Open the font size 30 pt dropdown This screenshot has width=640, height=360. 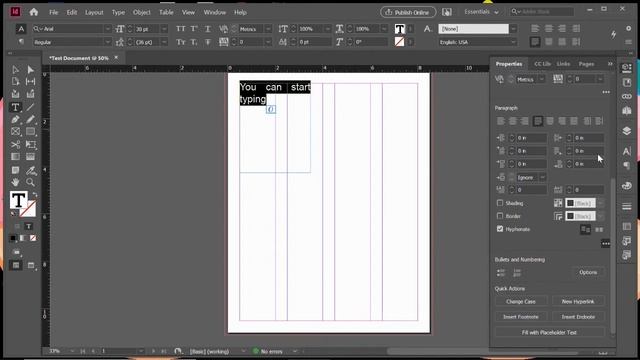(164, 29)
